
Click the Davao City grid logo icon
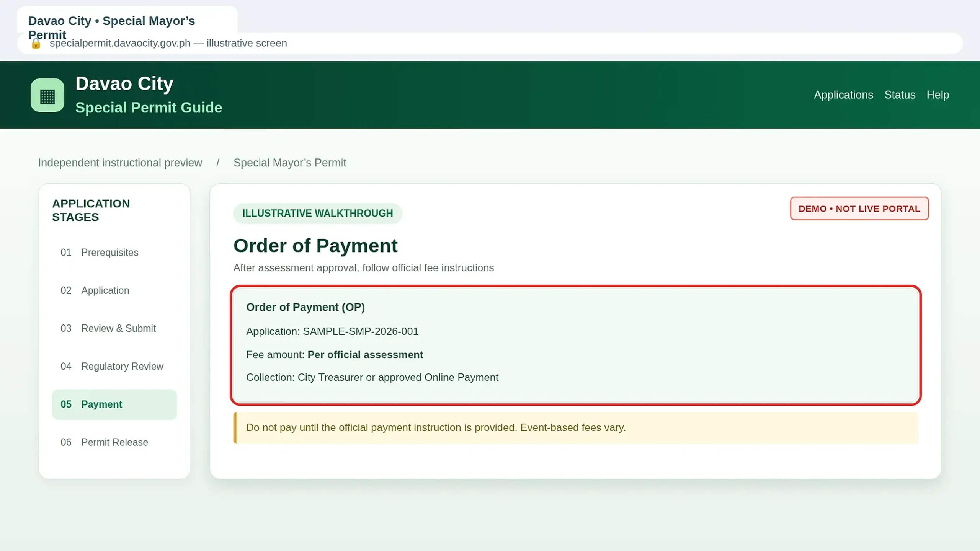pyautogui.click(x=47, y=95)
